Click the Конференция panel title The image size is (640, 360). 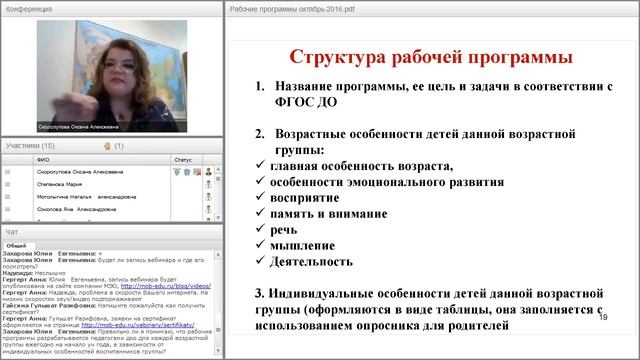tap(29, 9)
